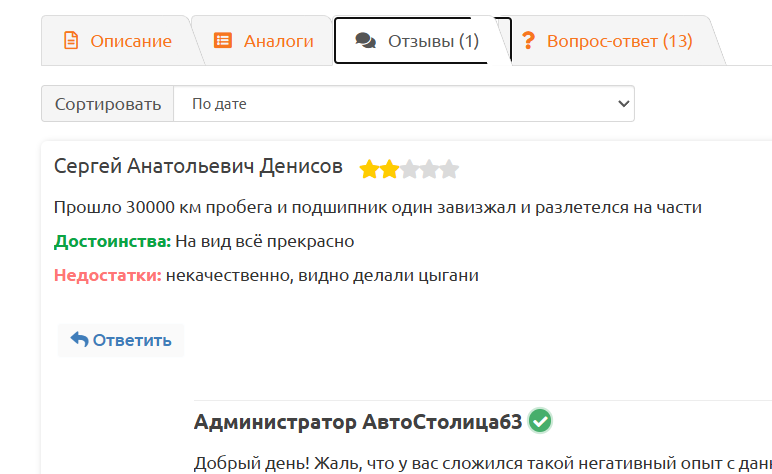Switch to the Аналоги tab
The image size is (772, 474).
point(263,41)
